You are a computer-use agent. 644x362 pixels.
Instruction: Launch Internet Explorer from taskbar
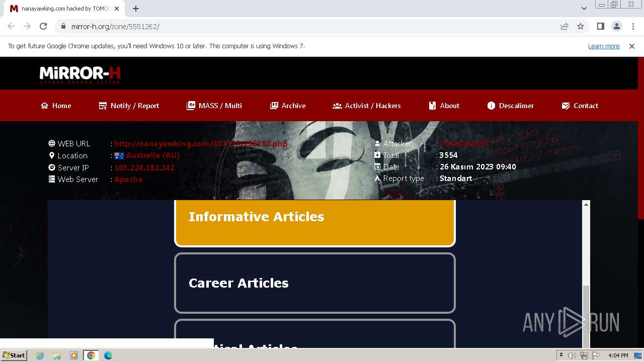pos(40,355)
